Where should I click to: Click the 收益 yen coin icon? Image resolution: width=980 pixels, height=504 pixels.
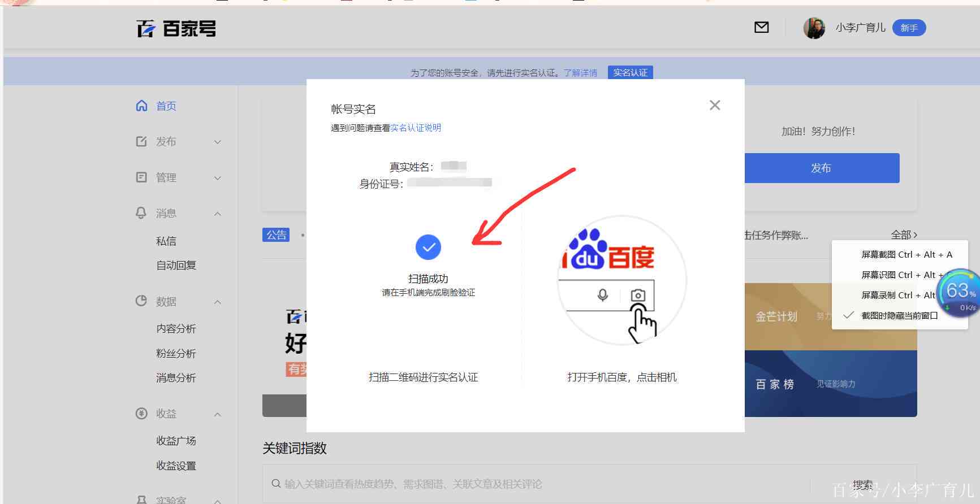(x=141, y=414)
